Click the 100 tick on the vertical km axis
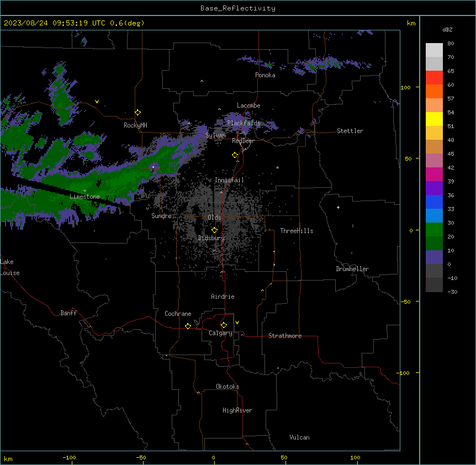 (x=405, y=87)
